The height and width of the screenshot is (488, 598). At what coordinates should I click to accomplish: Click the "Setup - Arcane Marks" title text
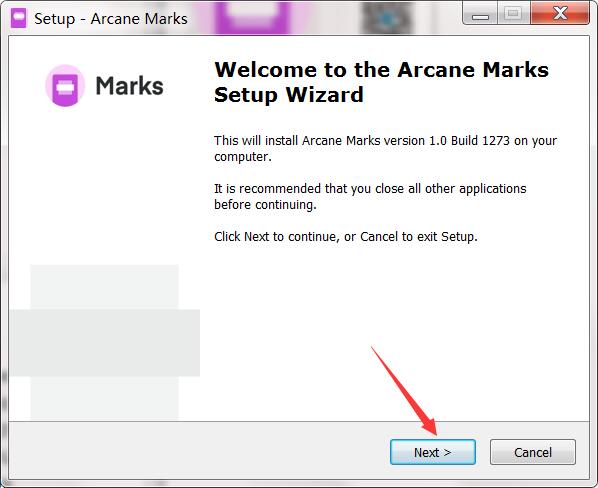point(111,19)
